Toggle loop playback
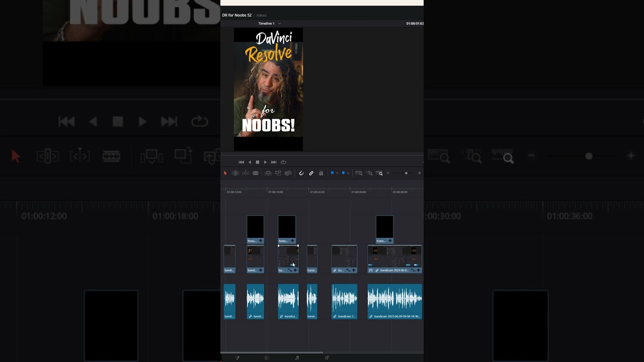This screenshot has height=362, width=644. [x=283, y=162]
